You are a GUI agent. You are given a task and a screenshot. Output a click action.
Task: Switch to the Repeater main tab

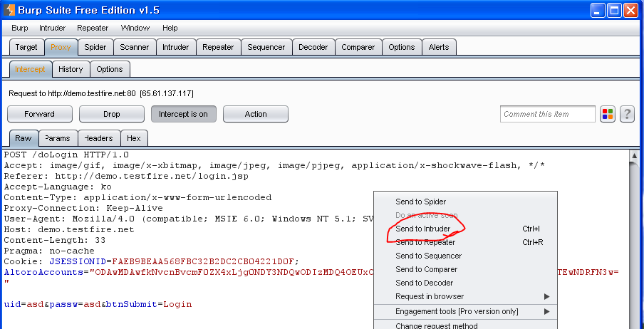218,47
